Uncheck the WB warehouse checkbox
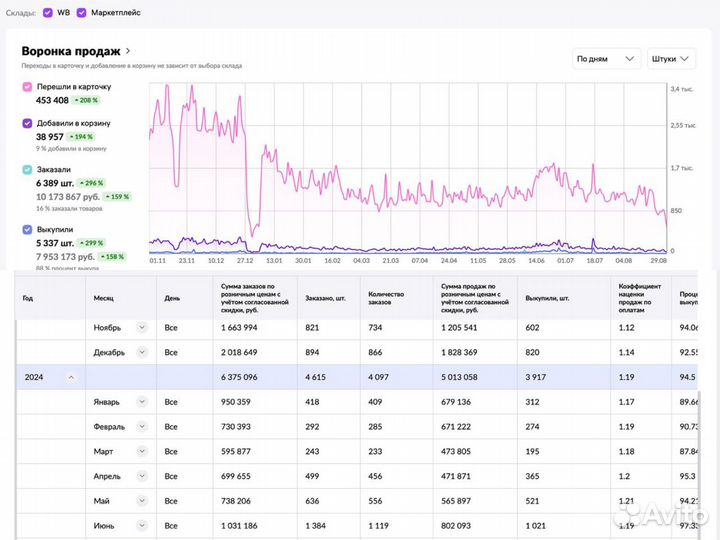This screenshot has height=540, width=720. click(48, 13)
